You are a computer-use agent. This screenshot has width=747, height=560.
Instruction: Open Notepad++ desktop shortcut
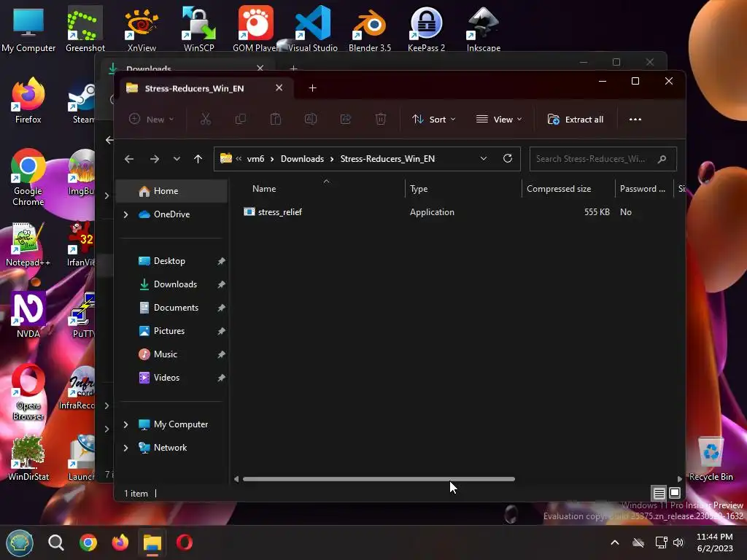pyautogui.click(x=28, y=244)
